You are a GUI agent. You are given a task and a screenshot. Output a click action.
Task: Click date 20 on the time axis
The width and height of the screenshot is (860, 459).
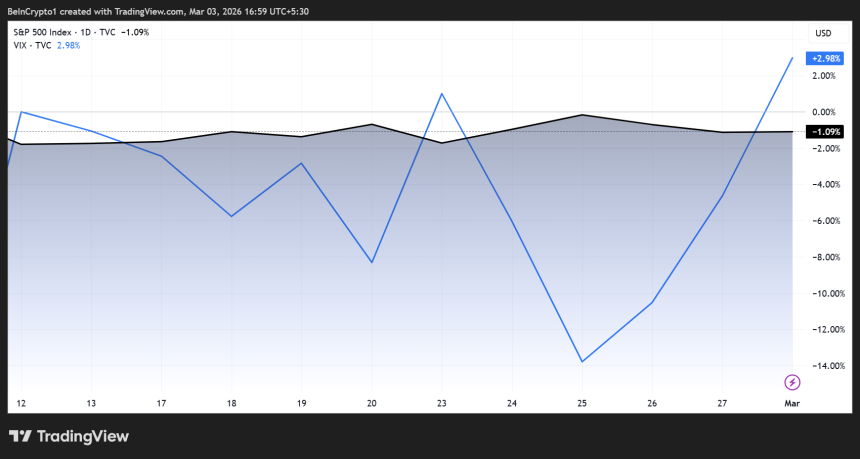click(x=372, y=403)
